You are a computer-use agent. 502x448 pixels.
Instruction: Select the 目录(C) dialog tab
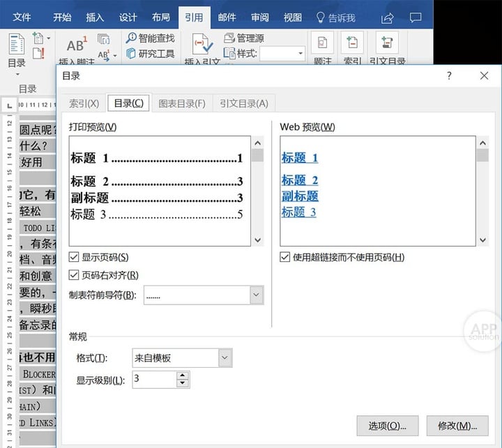(129, 103)
